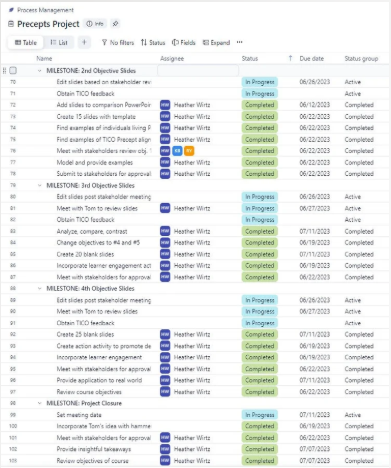The height and width of the screenshot is (468, 391).
Task: Click HW avatar on Change objectives to #4 row
Action: point(165,243)
